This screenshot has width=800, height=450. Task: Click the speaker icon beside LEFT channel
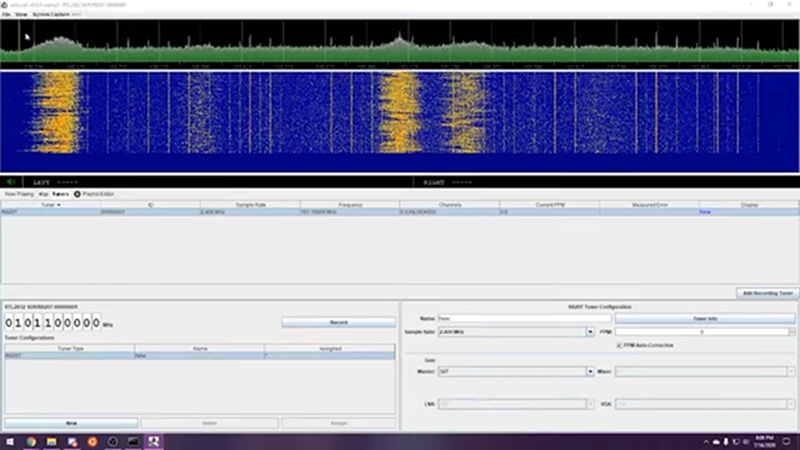(x=10, y=182)
